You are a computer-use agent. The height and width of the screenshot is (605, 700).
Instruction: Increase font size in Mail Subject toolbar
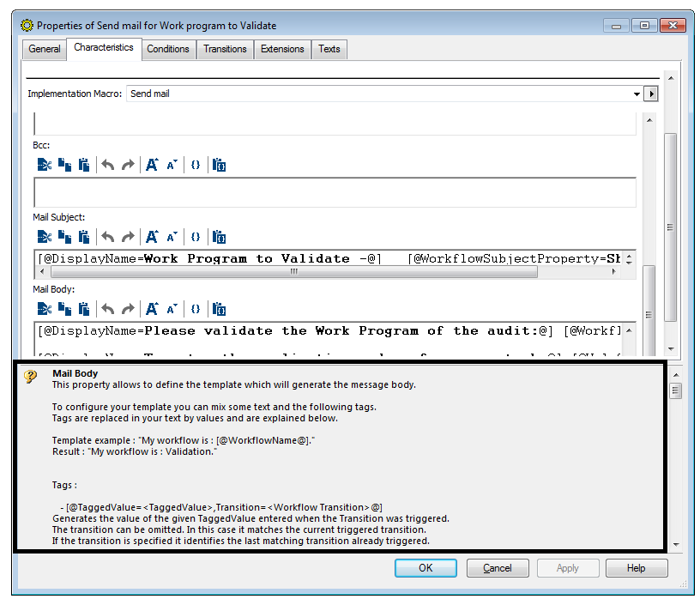(x=152, y=237)
